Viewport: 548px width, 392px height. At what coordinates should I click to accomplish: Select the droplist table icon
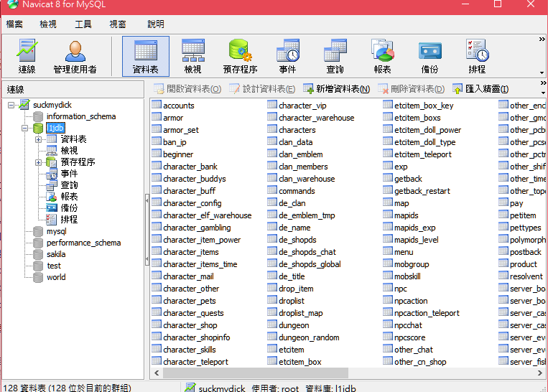(272, 300)
